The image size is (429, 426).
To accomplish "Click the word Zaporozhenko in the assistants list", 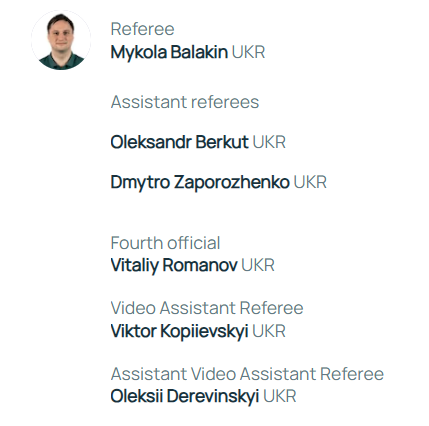I will point(232,182).
